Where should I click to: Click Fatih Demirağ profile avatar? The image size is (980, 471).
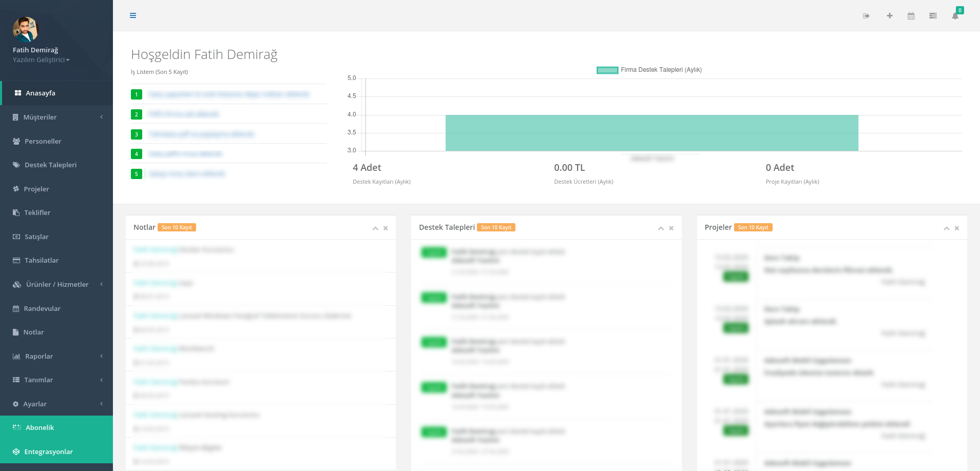click(x=25, y=29)
